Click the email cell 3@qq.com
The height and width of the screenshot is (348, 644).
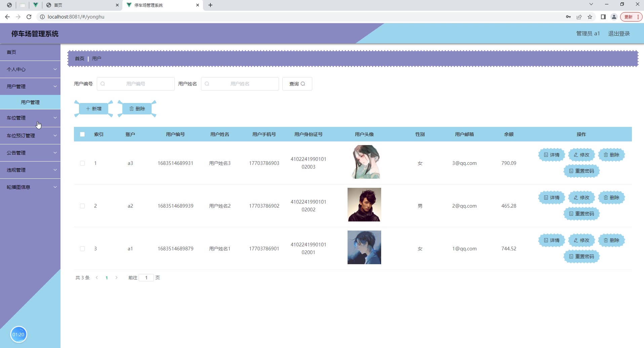click(464, 163)
